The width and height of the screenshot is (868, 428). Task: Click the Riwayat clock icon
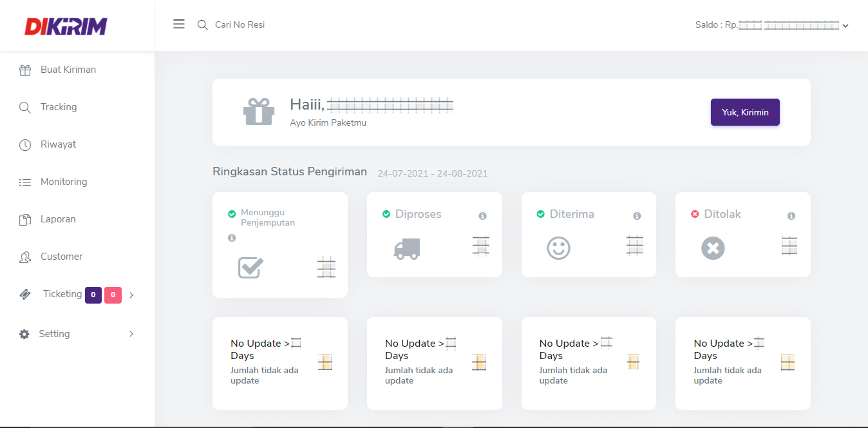[25, 145]
